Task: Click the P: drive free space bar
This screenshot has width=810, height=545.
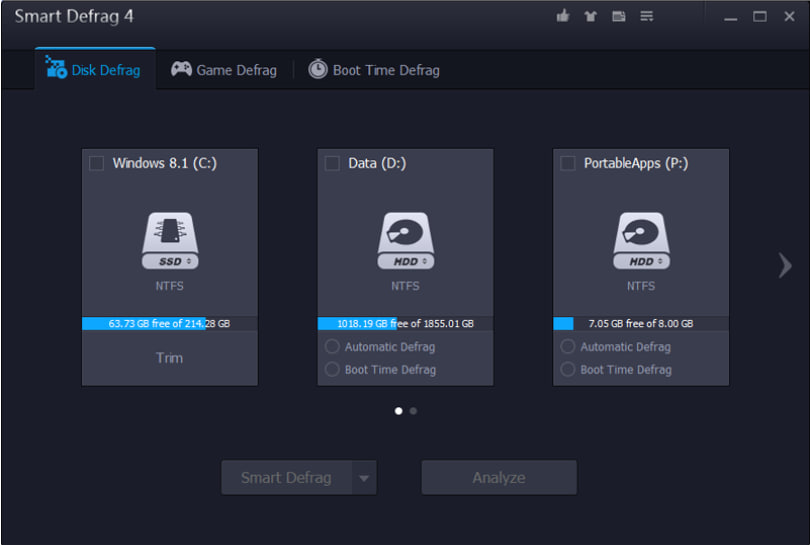Action: (x=641, y=323)
